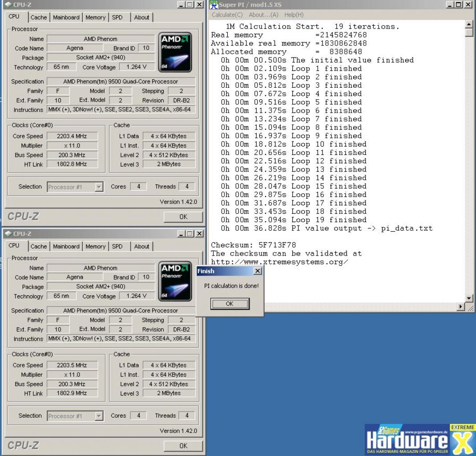Open the Help(H) menu in Super PI

294,15
